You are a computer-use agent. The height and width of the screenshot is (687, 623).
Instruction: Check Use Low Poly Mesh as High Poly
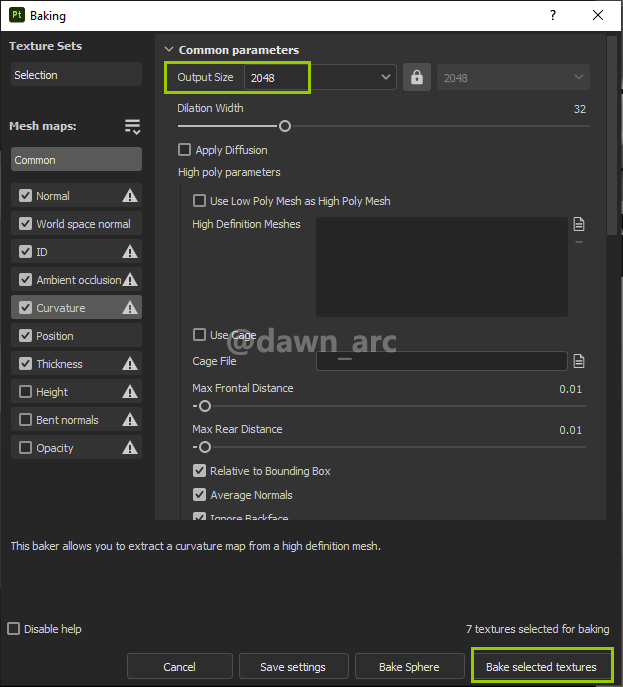pos(199,201)
